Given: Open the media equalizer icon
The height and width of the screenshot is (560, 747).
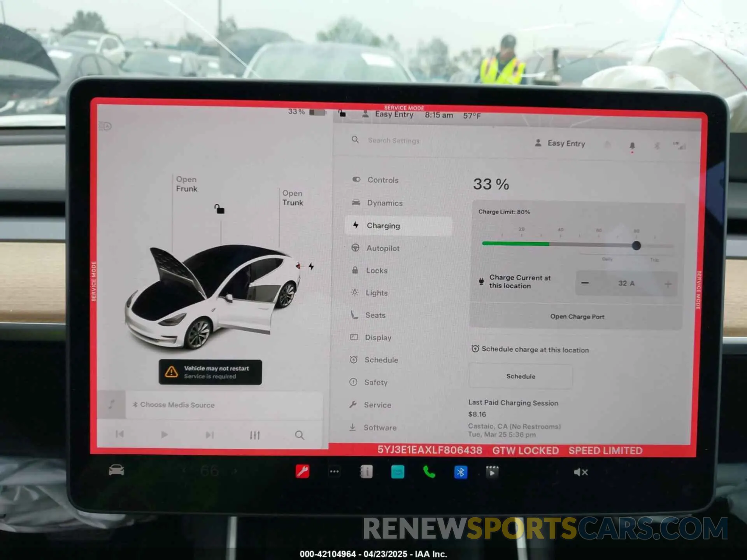Looking at the screenshot, I should [x=254, y=435].
